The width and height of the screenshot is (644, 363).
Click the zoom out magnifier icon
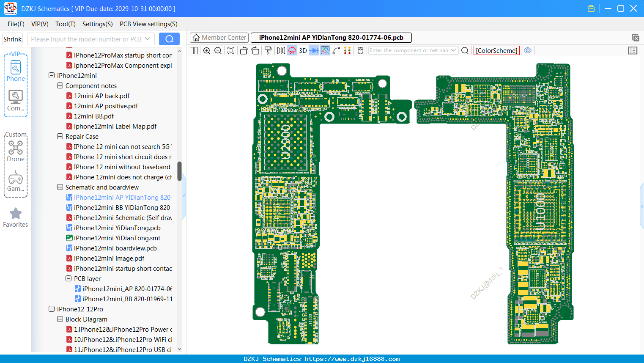point(218,50)
